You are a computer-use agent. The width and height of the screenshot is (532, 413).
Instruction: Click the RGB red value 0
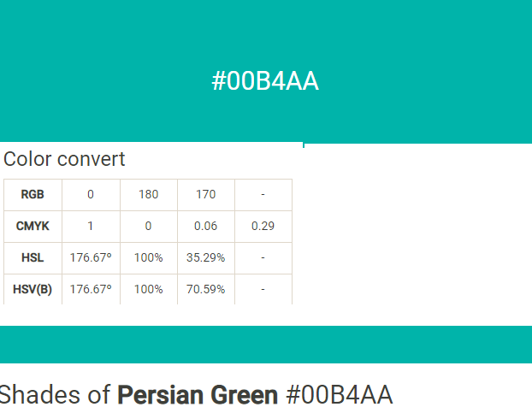91,195
